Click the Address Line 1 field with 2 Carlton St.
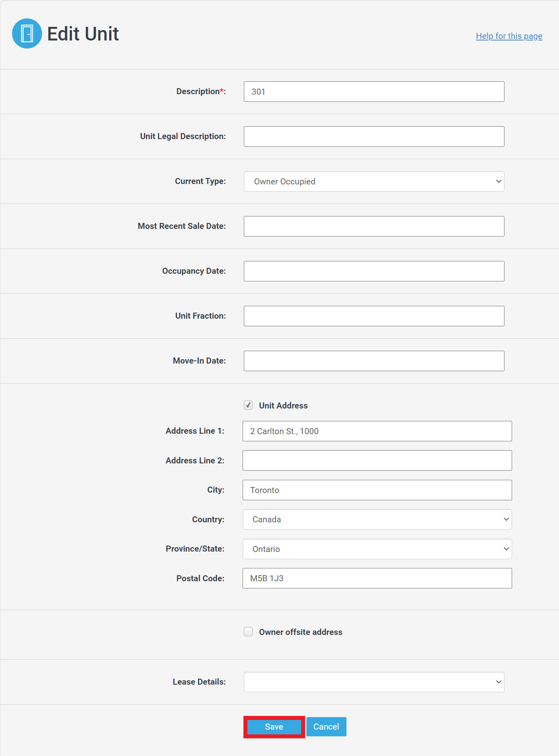Viewport: 559px width, 756px height. [377, 431]
